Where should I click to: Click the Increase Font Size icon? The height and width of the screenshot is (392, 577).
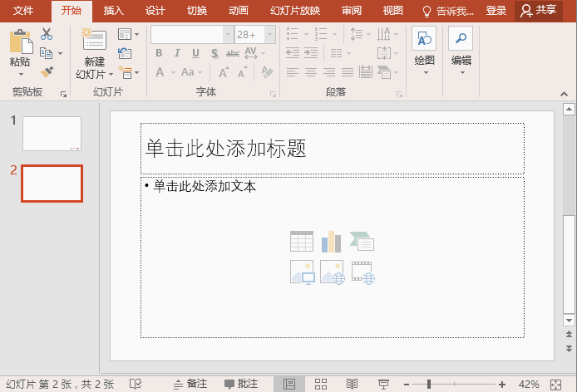[224, 72]
